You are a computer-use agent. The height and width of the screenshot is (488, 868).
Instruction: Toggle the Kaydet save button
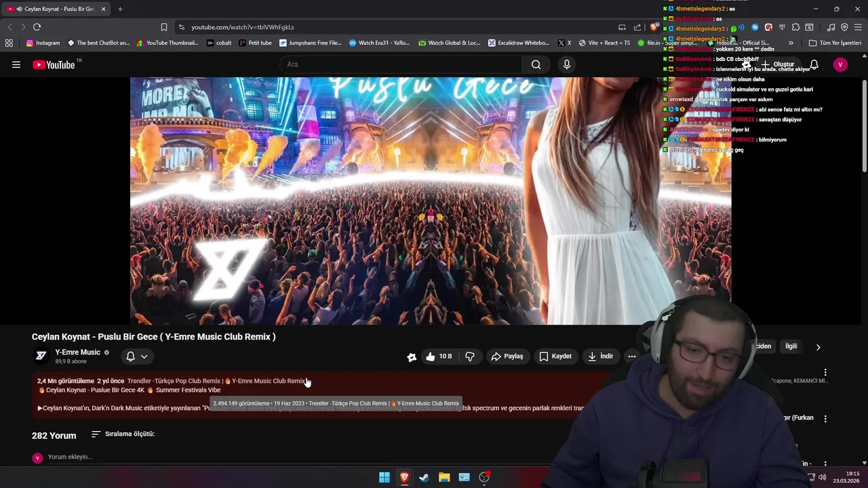[555, 357]
